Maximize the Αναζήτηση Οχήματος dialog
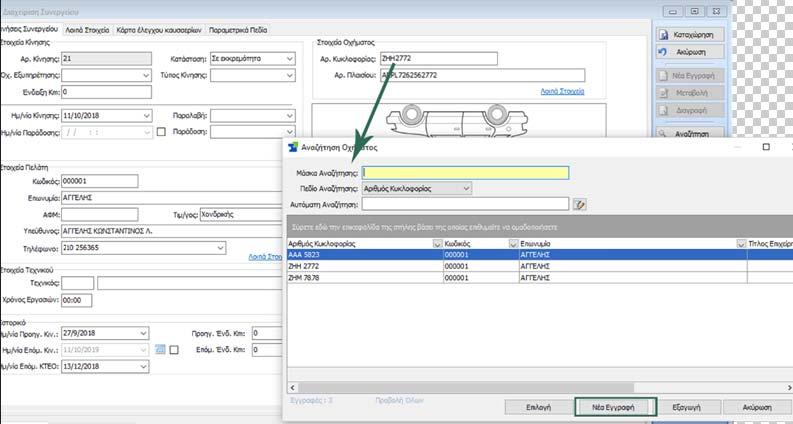793x424 pixels. coord(766,147)
